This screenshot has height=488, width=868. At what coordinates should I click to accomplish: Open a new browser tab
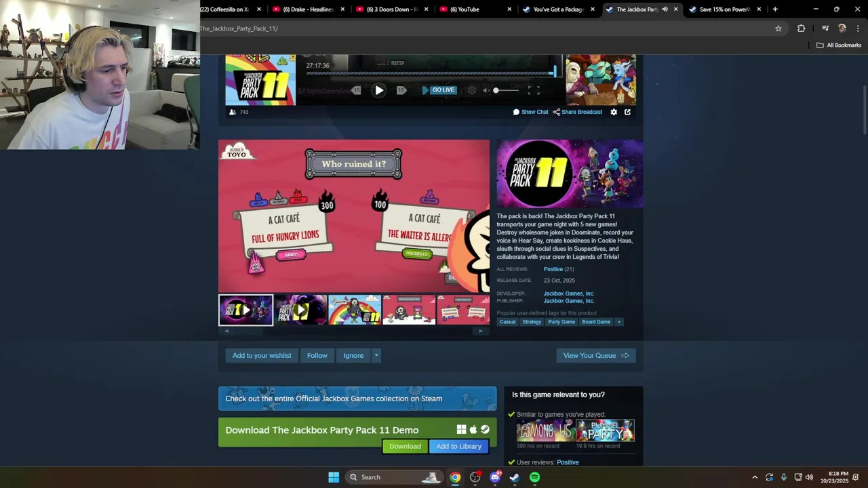[775, 9]
